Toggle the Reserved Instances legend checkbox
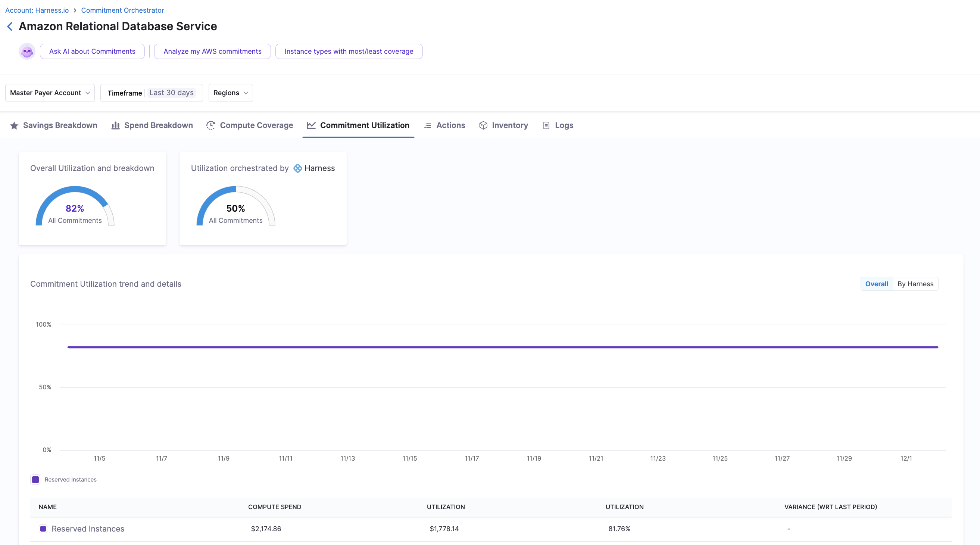The image size is (980, 545). [x=35, y=480]
